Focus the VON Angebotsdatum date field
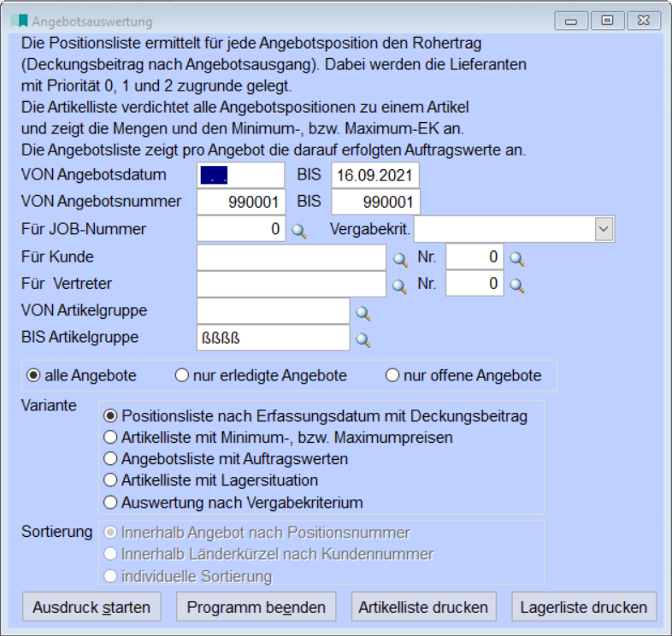Screen dimensions: 672x636 pos(241,175)
